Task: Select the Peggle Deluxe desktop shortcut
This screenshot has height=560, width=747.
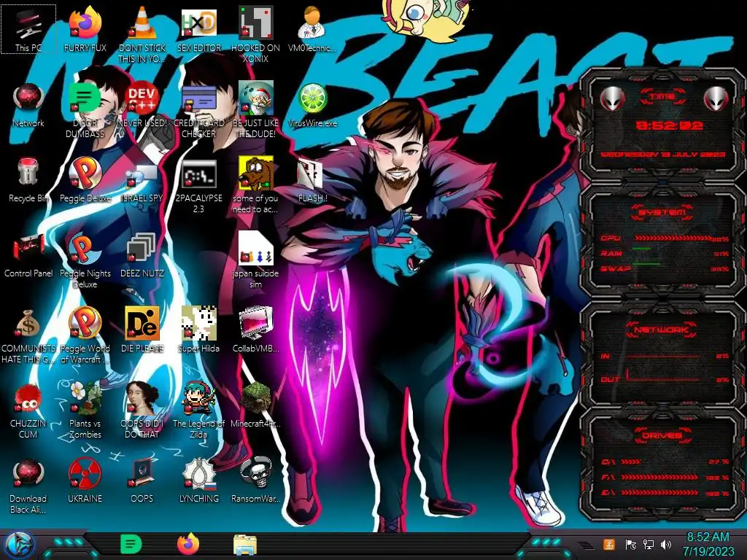Action: click(x=85, y=180)
